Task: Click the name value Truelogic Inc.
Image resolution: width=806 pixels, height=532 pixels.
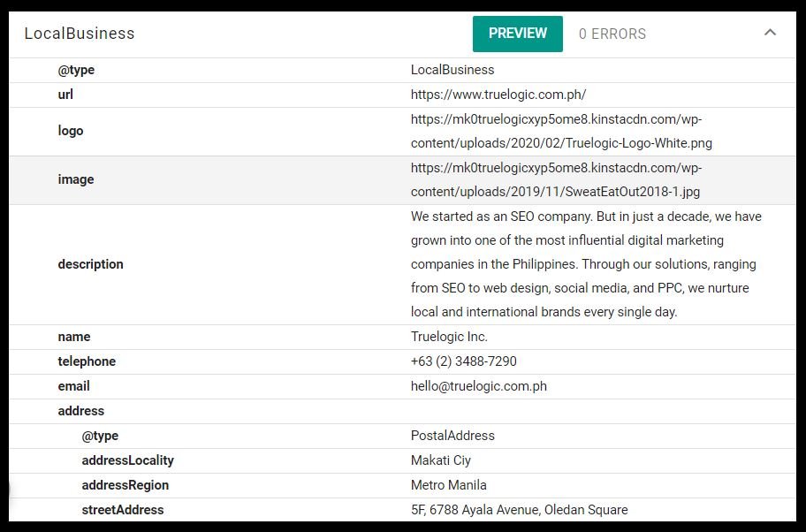Action: coord(449,337)
